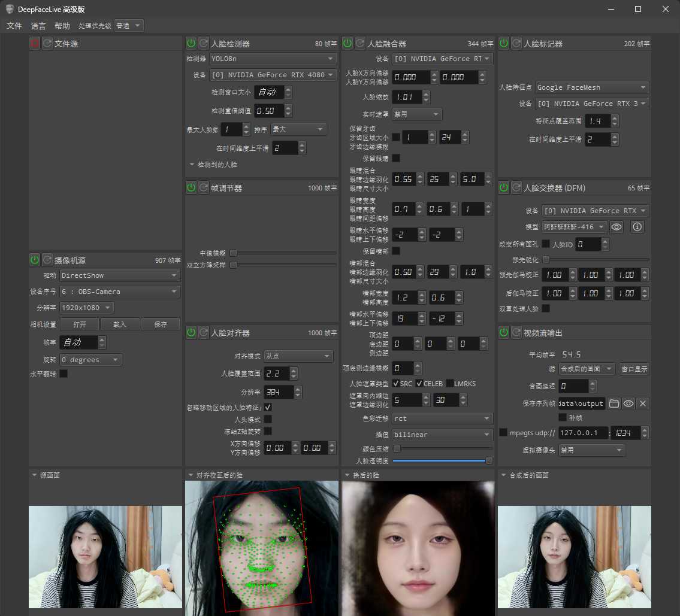Enable the 水平翻转 checkbox
This screenshot has width=680, height=616.
pyautogui.click(x=64, y=374)
